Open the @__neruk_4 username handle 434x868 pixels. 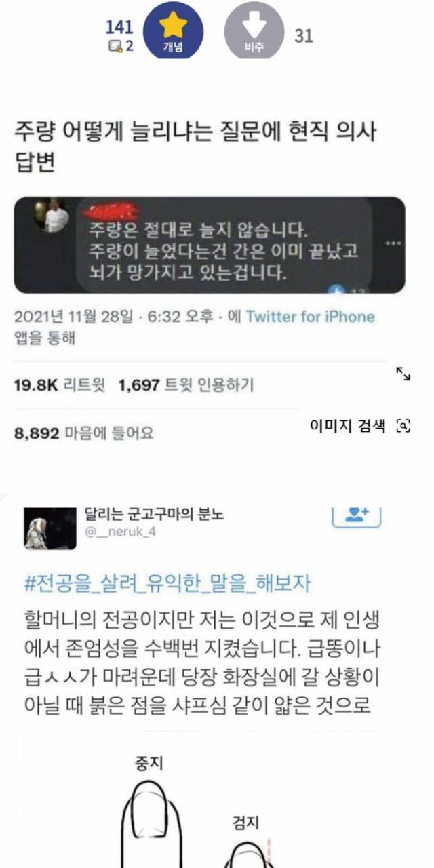point(120,532)
